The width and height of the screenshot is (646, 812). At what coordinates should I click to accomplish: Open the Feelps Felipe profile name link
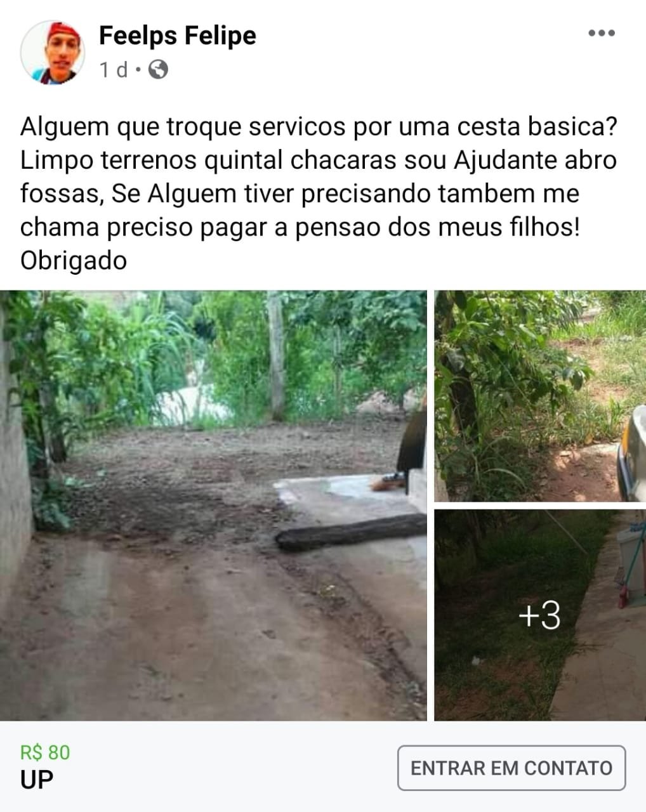178,36
